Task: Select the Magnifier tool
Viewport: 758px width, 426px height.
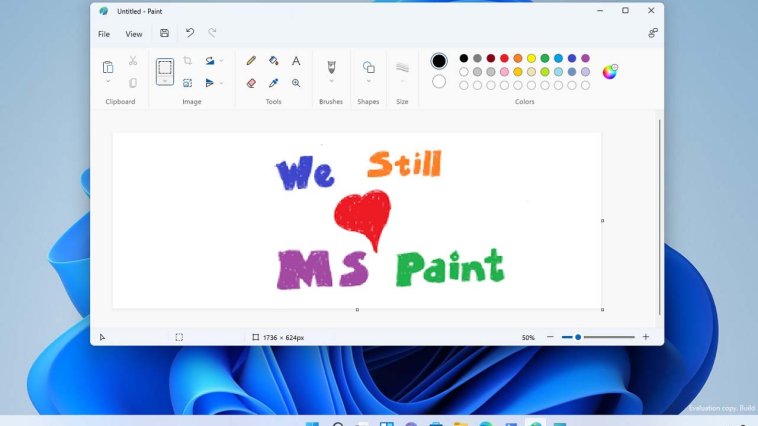Action: [x=296, y=83]
